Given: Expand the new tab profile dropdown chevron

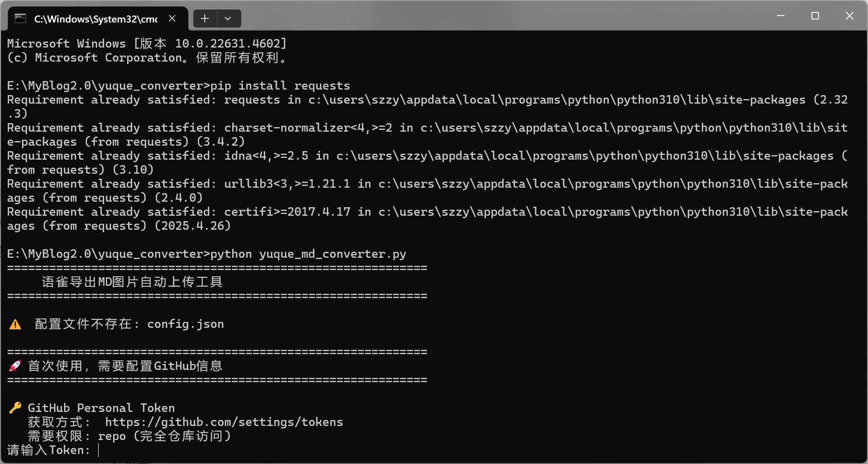Looking at the screenshot, I should point(228,19).
